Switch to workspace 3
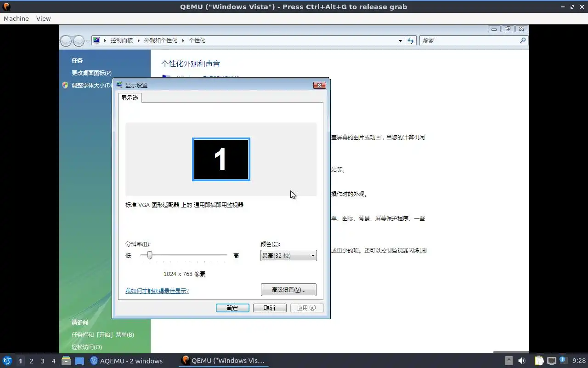The width and height of the screenshot is (588, 368). pos(42,361)
